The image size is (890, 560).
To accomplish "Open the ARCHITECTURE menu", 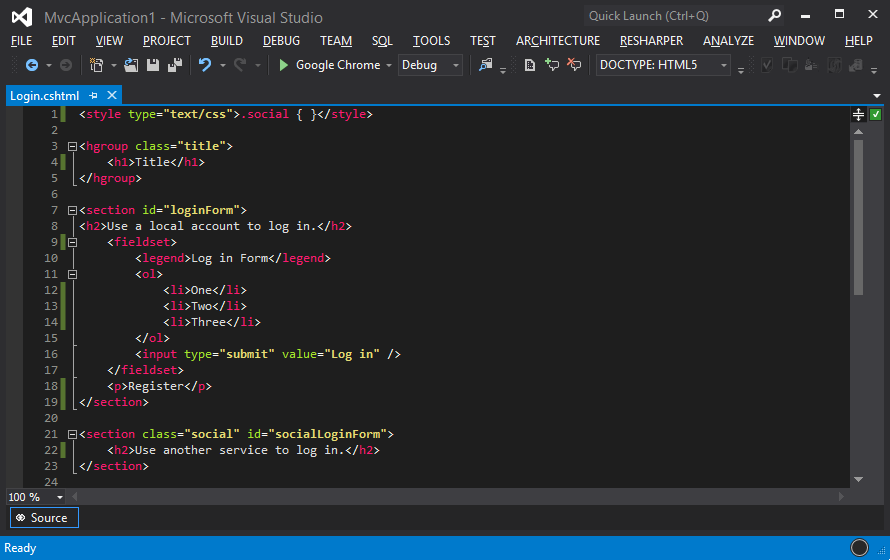I will [558, 41].
